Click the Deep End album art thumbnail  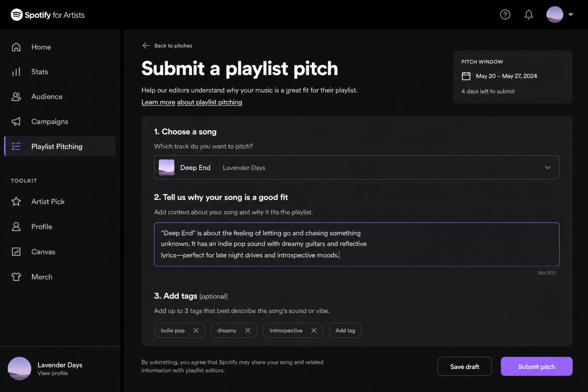(167, 167)
